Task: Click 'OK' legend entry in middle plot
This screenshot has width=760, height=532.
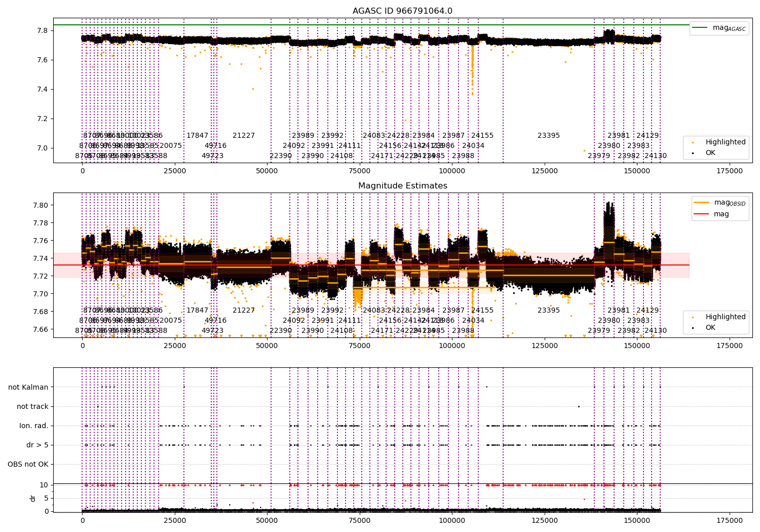Action: pos(705,327)
